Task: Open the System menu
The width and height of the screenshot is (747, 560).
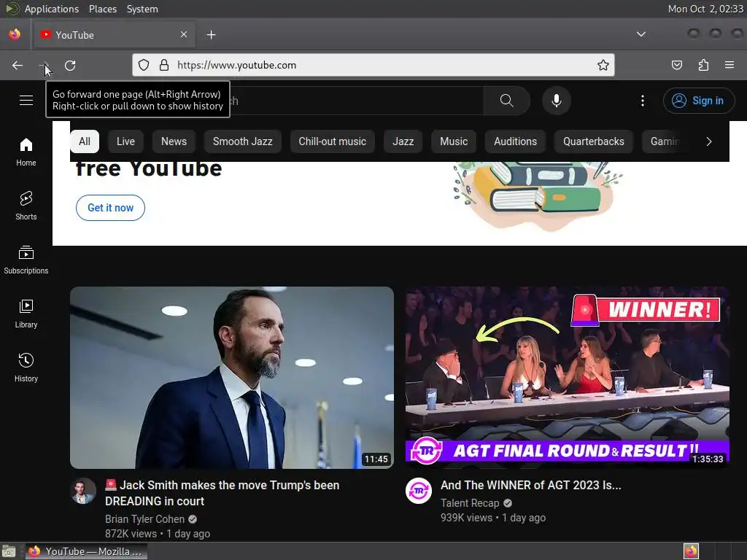Action: pos(142,9)
